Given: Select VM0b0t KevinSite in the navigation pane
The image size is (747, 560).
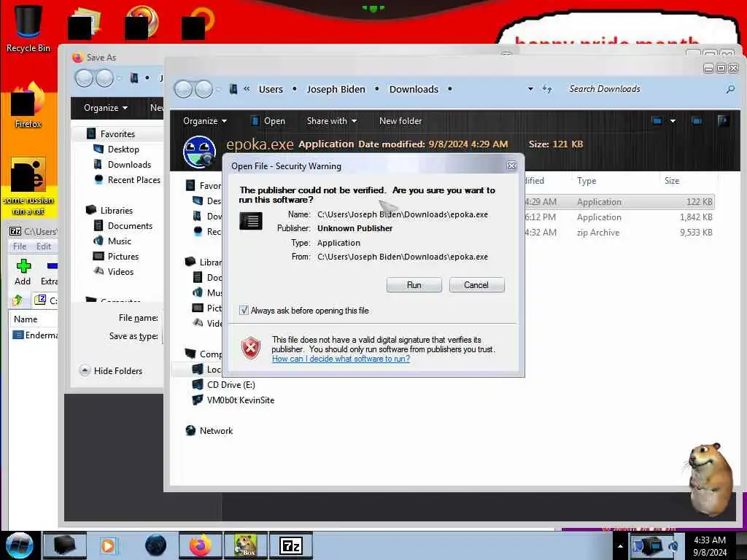Looking at the screenshot, I should click(x=240, y=400).
